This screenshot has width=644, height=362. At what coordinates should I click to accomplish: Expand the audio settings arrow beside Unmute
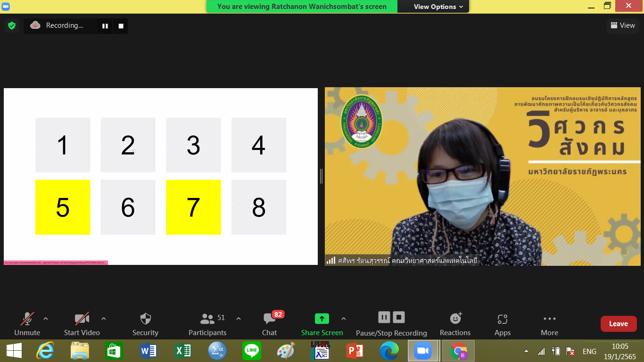point(46,319)
